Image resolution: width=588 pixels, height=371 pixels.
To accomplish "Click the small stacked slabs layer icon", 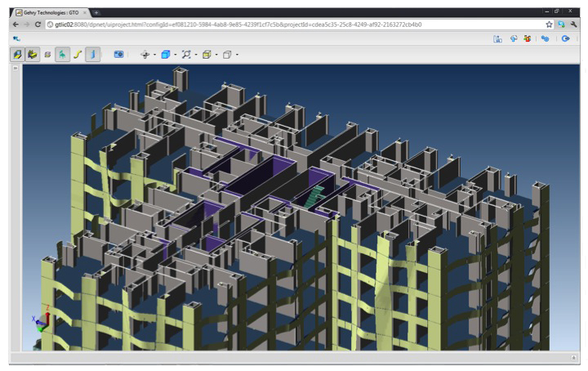I will tap(47, 55).
